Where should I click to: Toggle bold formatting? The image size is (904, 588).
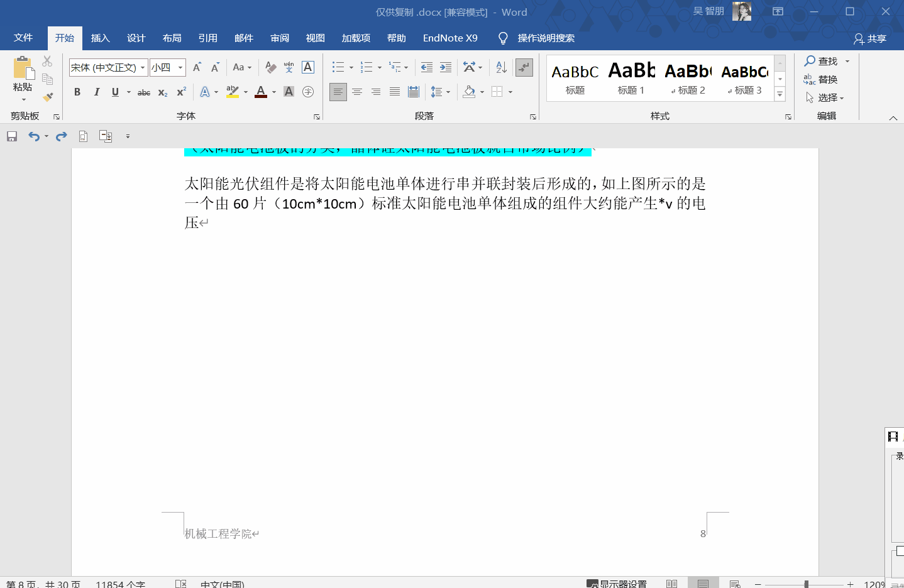[x=77, y=92]
